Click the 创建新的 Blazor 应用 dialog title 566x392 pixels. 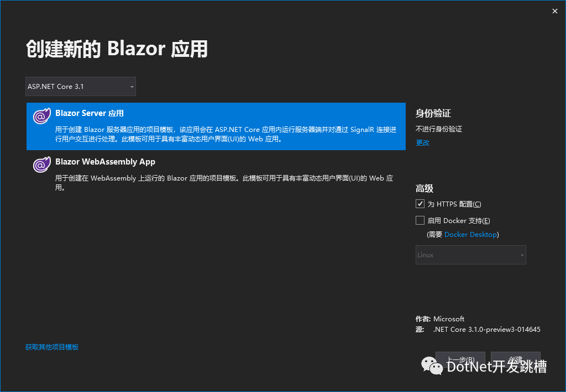(x=117, y=49)
